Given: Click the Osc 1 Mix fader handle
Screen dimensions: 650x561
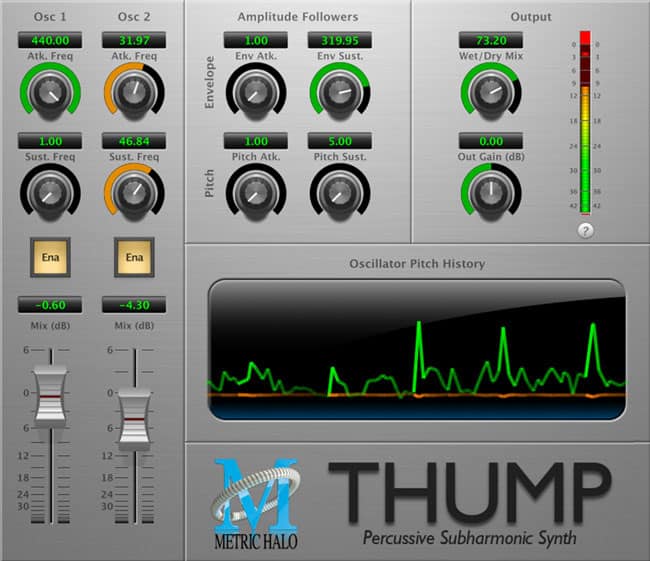Looking at the screenshot, I should pos(50,397).
